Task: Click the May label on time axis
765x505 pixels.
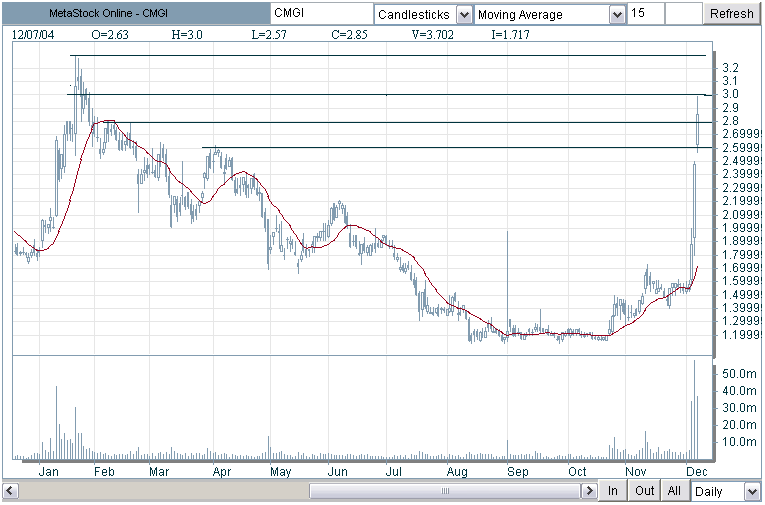Action: pos(281,472)
